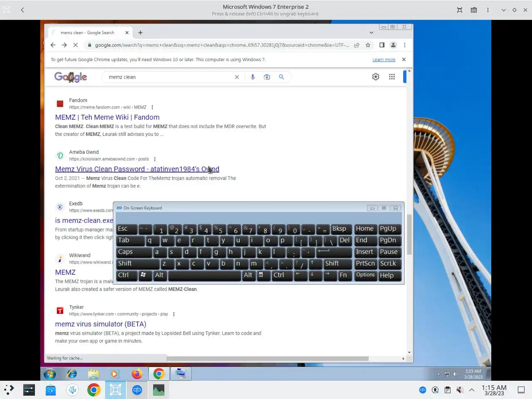
Task: Click the Esc key on On-Screen Keyboard
Action: (x=127, y=229)
